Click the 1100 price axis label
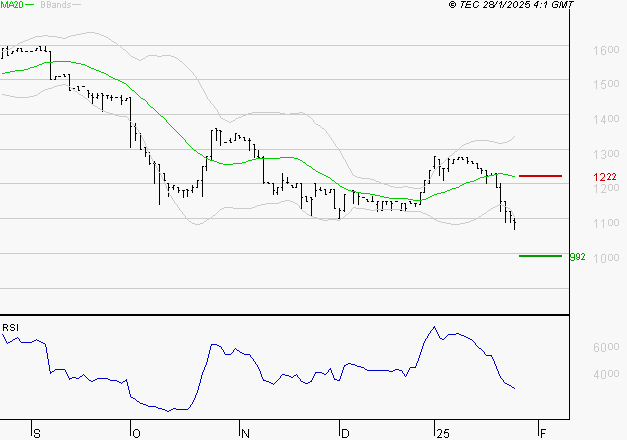This screenshot has width=627, height=440. point(606,223)
